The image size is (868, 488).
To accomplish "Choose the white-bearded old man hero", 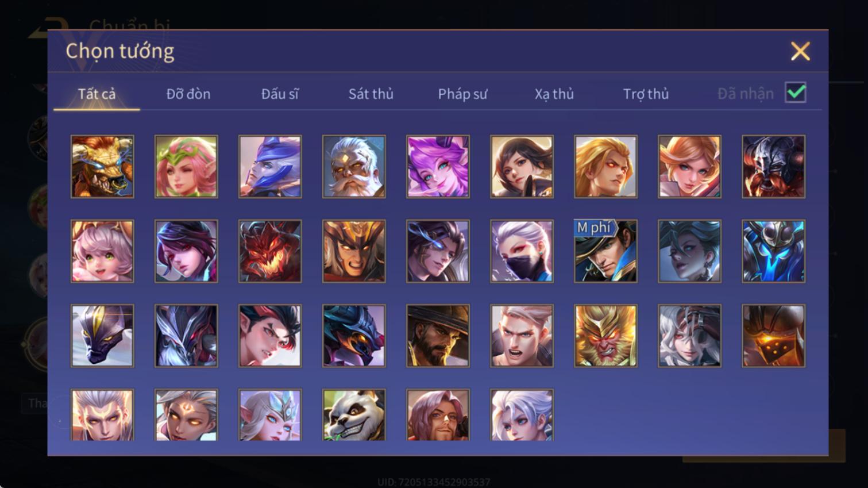I will [x=354, y=167].
